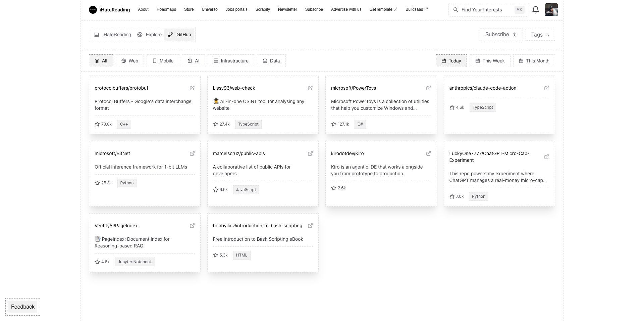Image resolution: width=644 pixels, height=321 pixels.
Task: Open external link for introduction-to-bash-scripting
Action: click(310, 226)
